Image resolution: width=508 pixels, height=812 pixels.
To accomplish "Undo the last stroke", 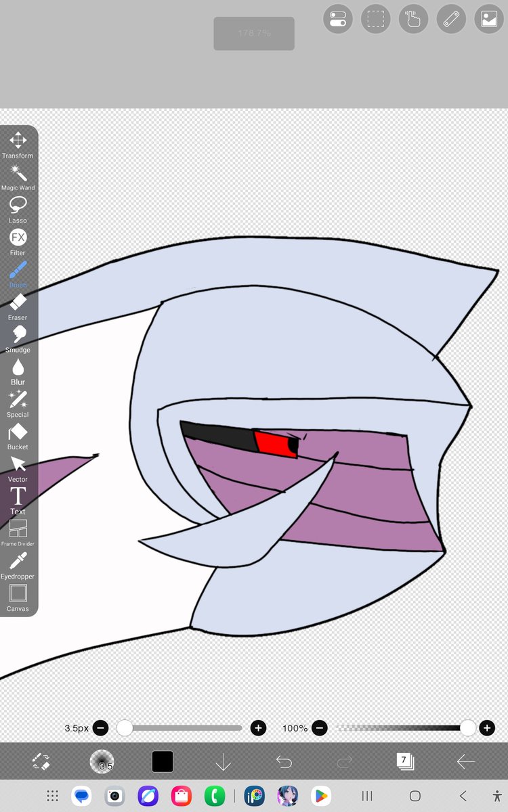I will 284,763.
